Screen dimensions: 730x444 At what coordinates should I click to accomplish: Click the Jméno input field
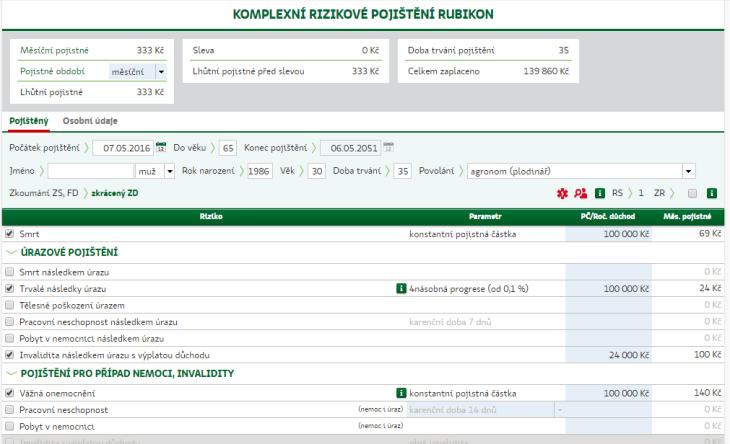[x=91, y=171]
